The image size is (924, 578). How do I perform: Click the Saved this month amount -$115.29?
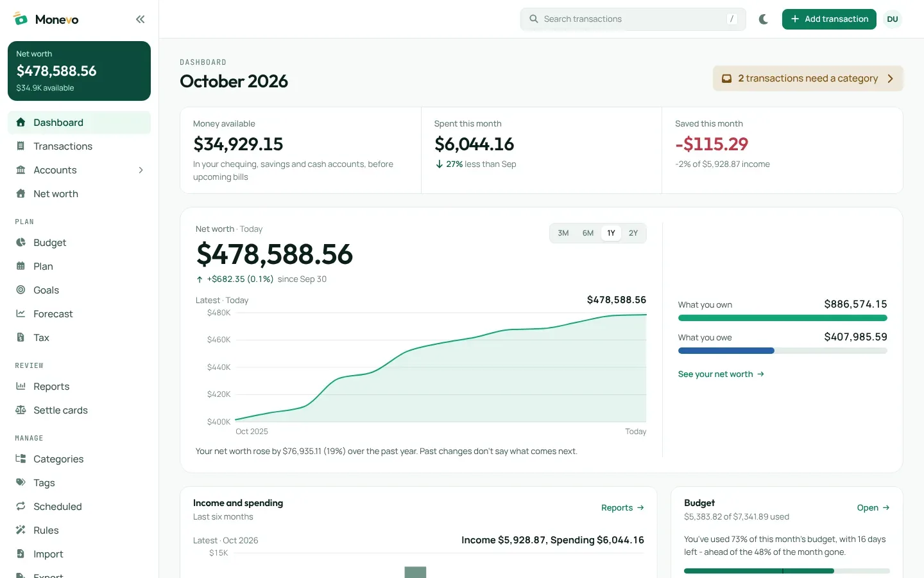[712, 144]
